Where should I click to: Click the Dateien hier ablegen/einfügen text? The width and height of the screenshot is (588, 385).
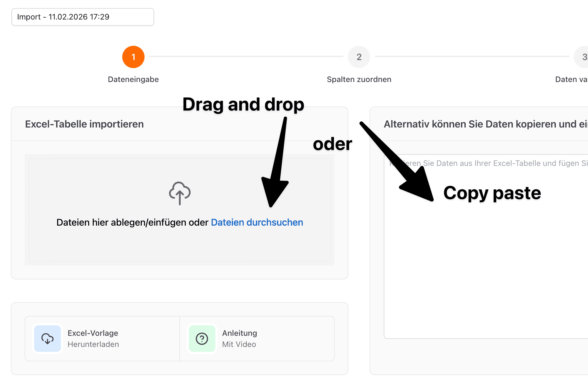coord(132,223)
